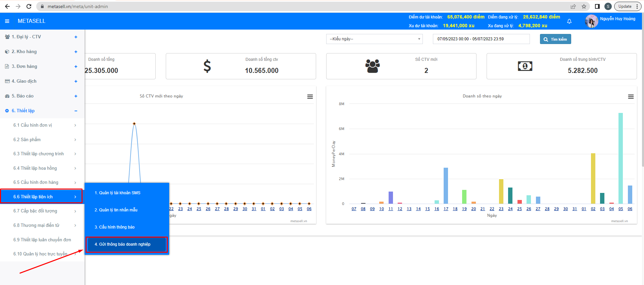
Task: Click the date range input field
Action: point(481,39)
